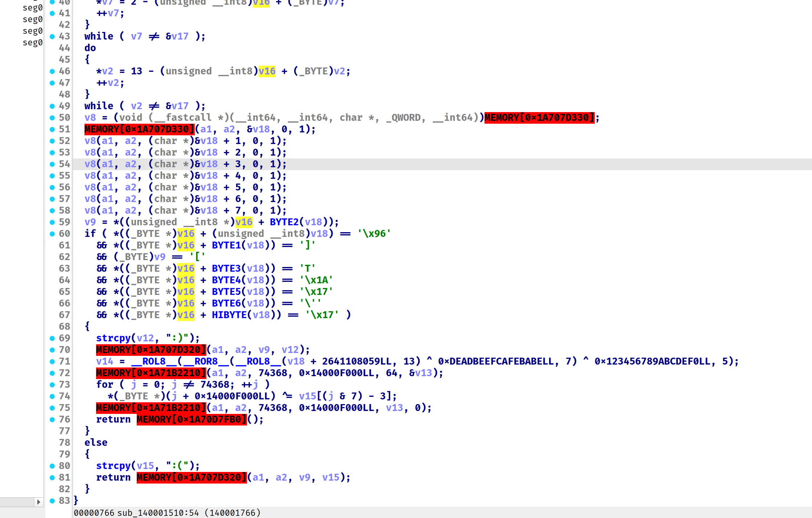Select highlighted v16 on line 46

click(x=267, y=71)
